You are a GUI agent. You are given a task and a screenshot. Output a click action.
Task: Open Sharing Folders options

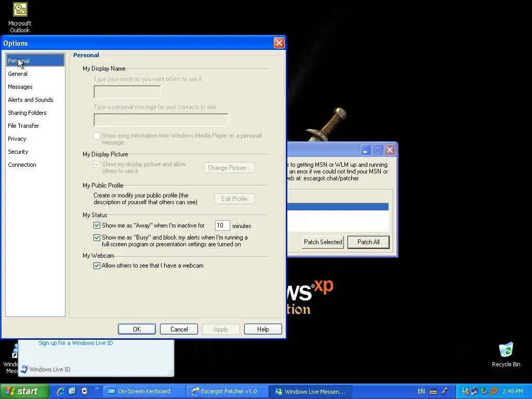click(35, 113)
